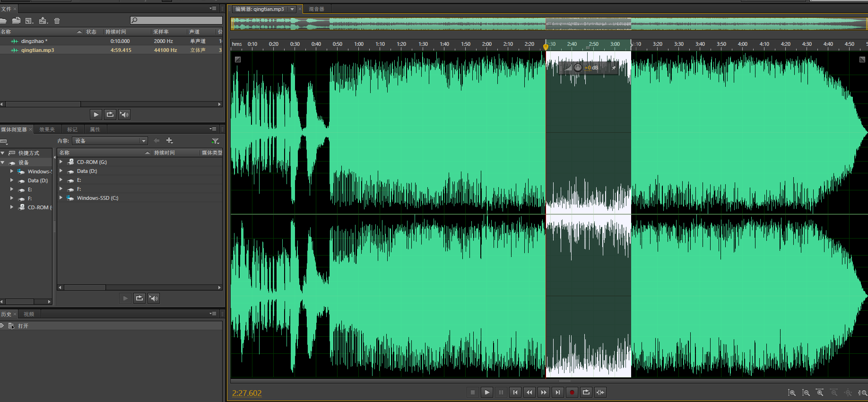Open Files panel options menu
868x402 pixels.
tap(213, 9)
